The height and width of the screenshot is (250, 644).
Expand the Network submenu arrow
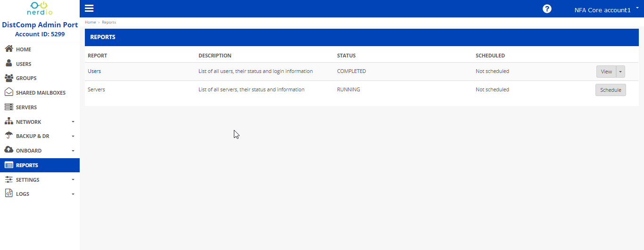pyautogui.click(x=73, y=122)
